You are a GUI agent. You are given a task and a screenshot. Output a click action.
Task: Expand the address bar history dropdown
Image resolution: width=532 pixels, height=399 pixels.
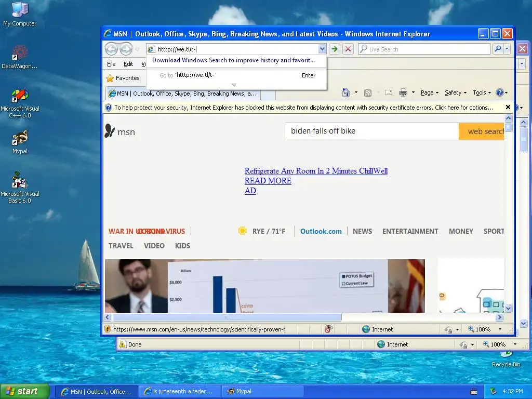click(322, 49)
